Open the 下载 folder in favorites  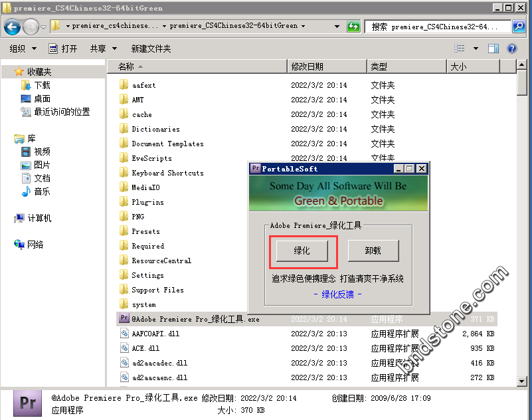tap(42, 85)
